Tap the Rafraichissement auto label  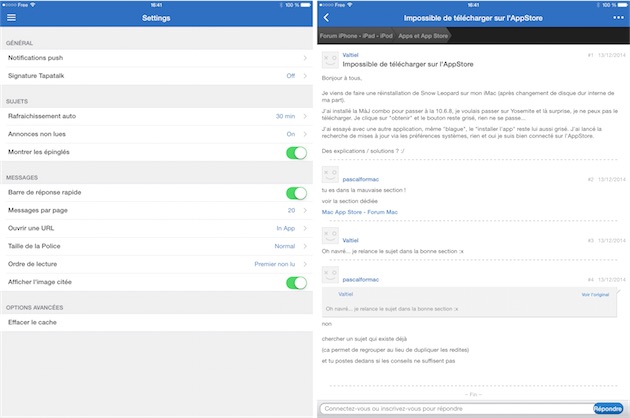[42, 116]
